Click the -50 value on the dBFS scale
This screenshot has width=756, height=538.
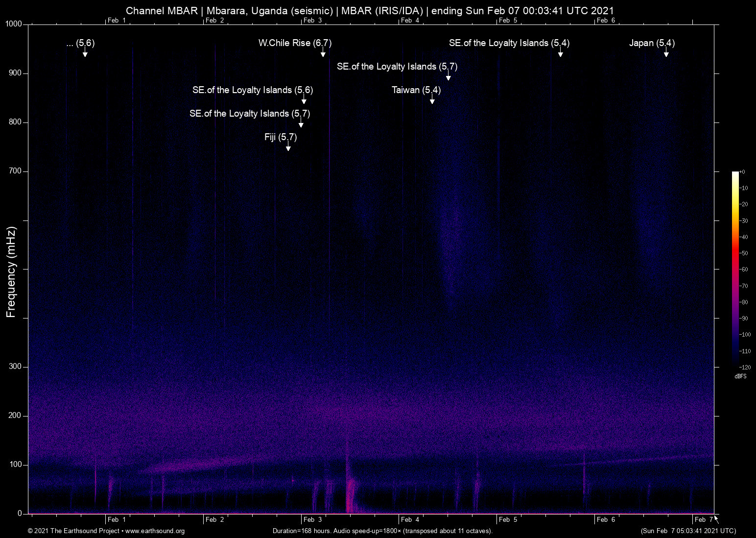pos(744,253)
